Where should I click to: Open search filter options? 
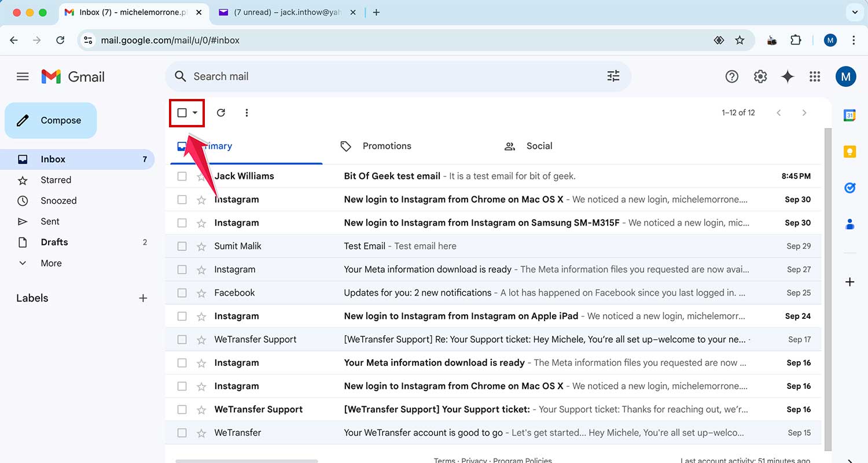pos(613,76)
